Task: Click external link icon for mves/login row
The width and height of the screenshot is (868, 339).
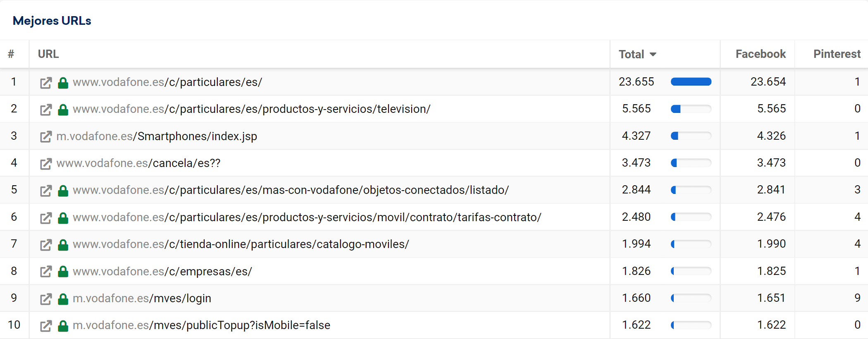Action: pos(45,299)
